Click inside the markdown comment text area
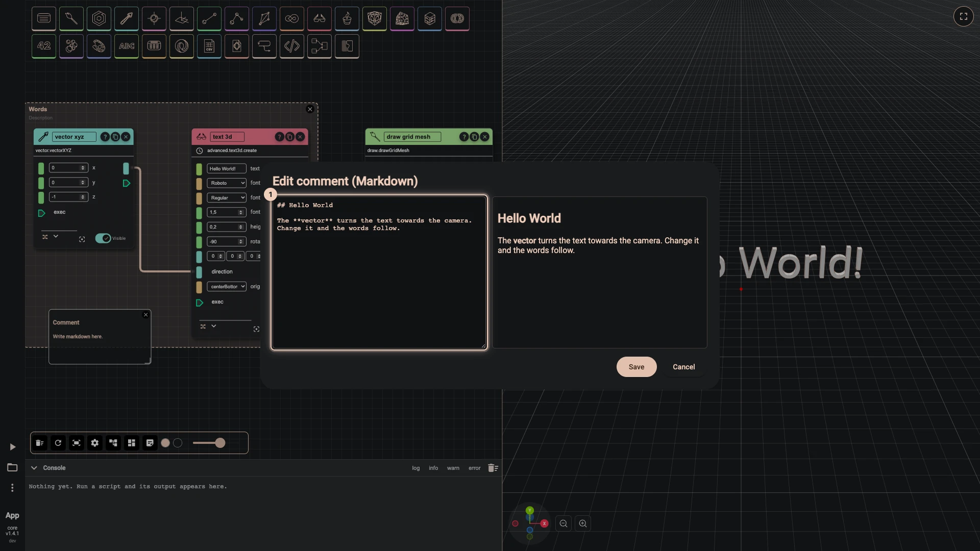980x551 pixels. point(379,272)
